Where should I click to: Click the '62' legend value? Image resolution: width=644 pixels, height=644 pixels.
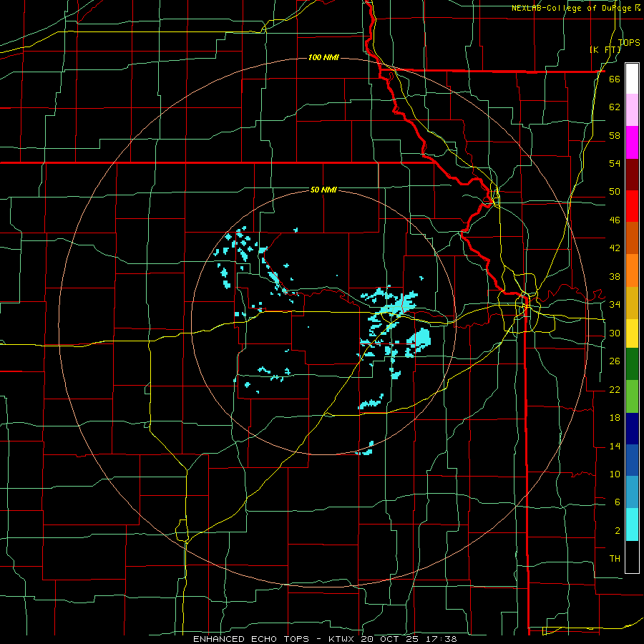pyautogui.click(x=615, y=107)
